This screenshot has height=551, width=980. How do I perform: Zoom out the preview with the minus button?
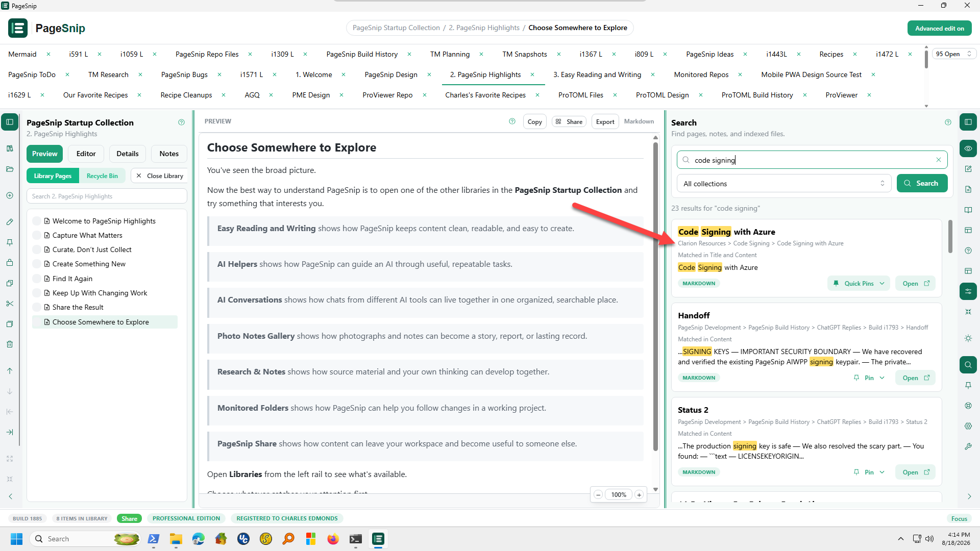click(598, 494)
